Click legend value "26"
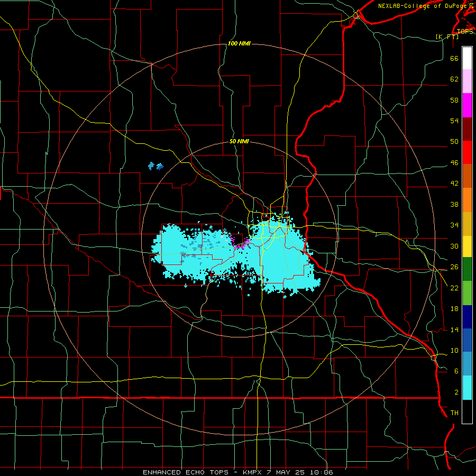The image size is (476, 476). tap(454, 267)
